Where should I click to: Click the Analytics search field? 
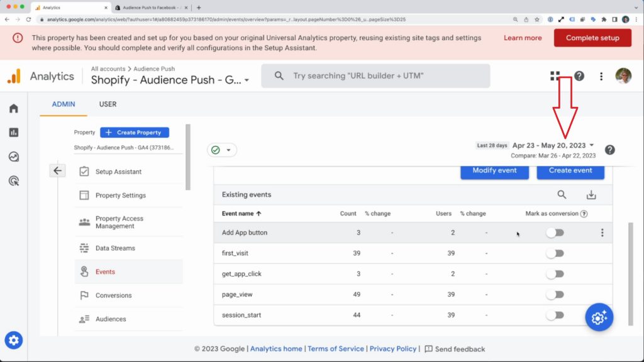[x=375, y=76]
